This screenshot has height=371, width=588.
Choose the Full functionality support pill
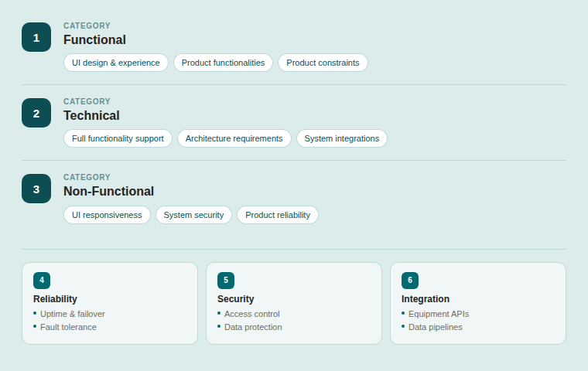(118, 138)
